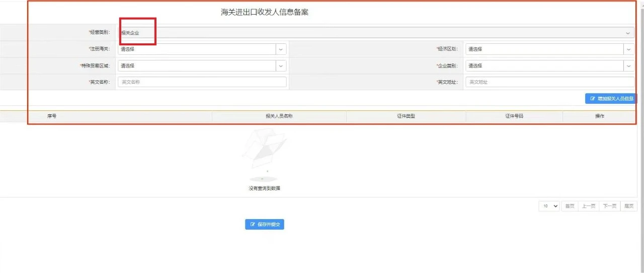Click the 操作 column header
Image resolution: width=644 pixels, height=273 pixels.
[x=599, y=116]
